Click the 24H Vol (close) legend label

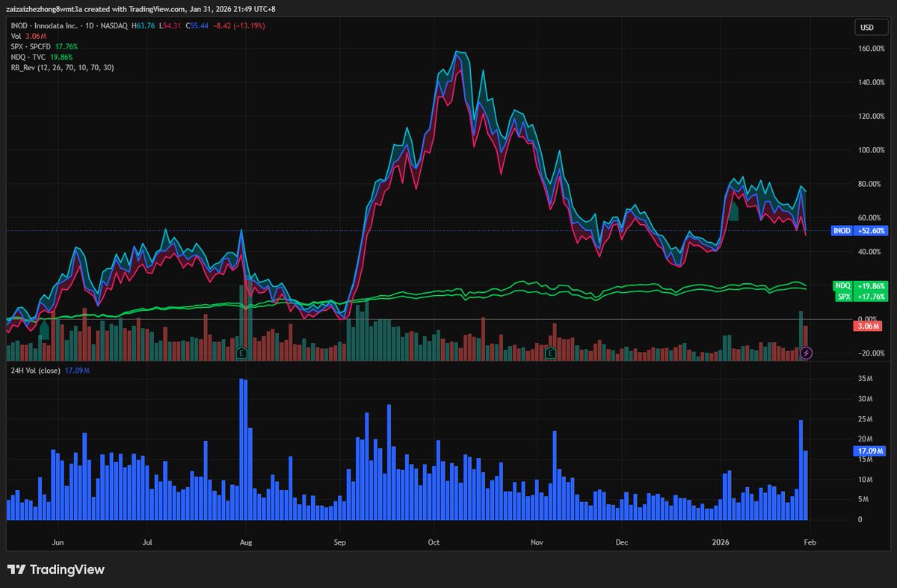35,370
